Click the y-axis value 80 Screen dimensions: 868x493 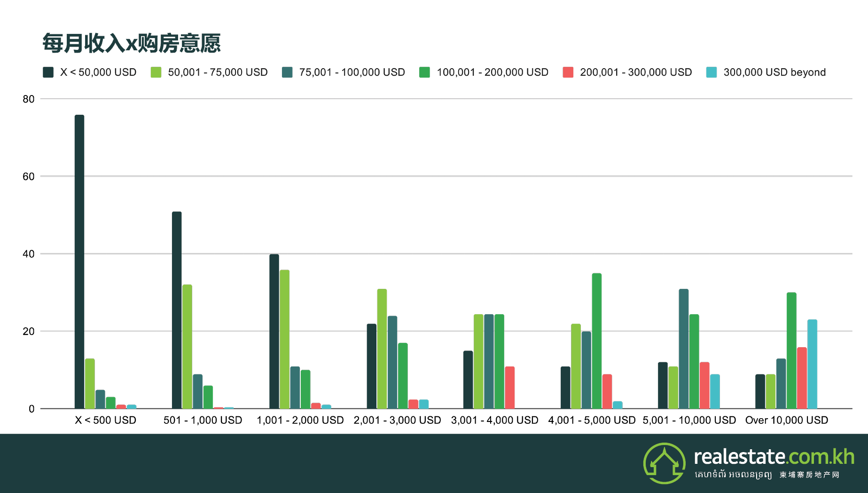pos(29,99)
